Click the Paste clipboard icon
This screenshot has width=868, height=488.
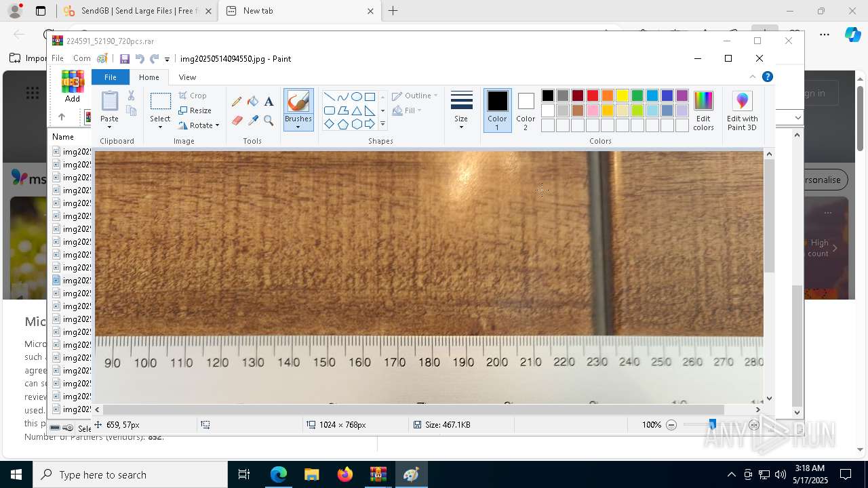coord(110,101)
